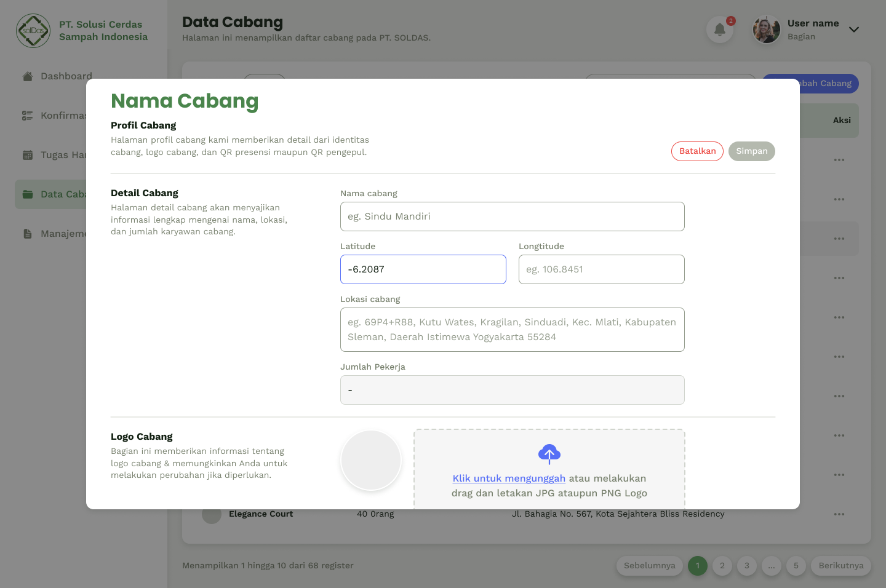Click the 'Klik untuk mengunggah' link
Screen dimensions: 886x588
tap(509, 479)
